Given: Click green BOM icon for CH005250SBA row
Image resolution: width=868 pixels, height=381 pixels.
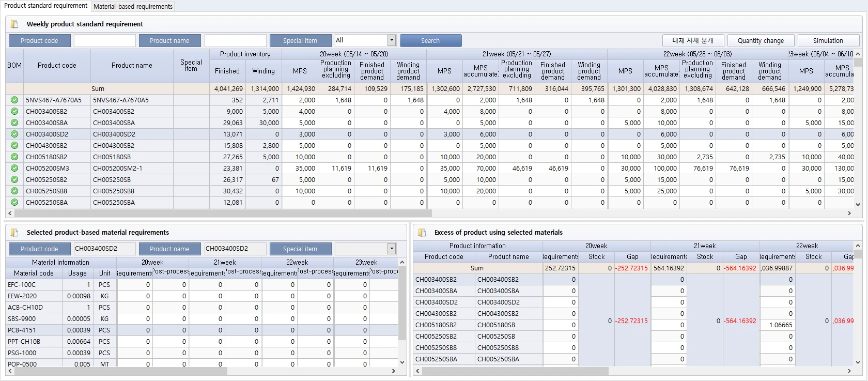Looking at the screenshot, I should [x=14, y=203].
